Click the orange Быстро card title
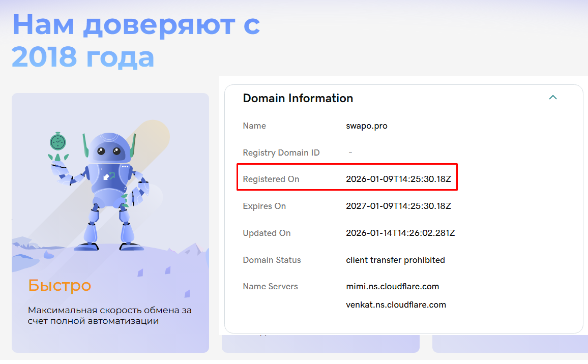 point(60,286)
